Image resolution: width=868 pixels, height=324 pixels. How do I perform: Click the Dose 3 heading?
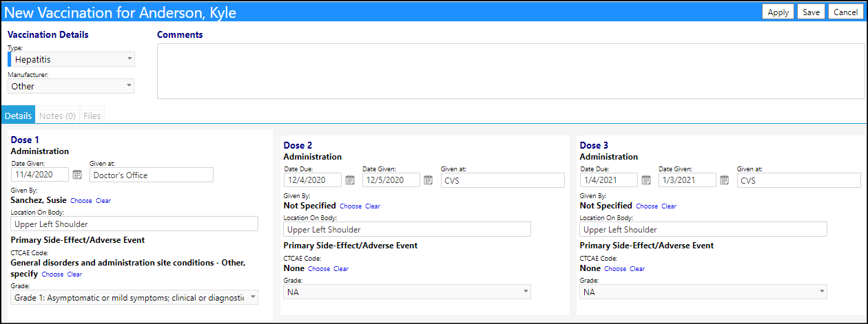point(595,145)
